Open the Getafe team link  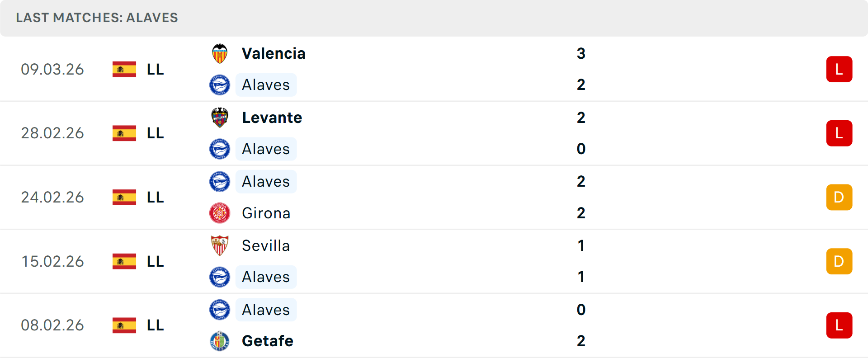click(267, 341)
